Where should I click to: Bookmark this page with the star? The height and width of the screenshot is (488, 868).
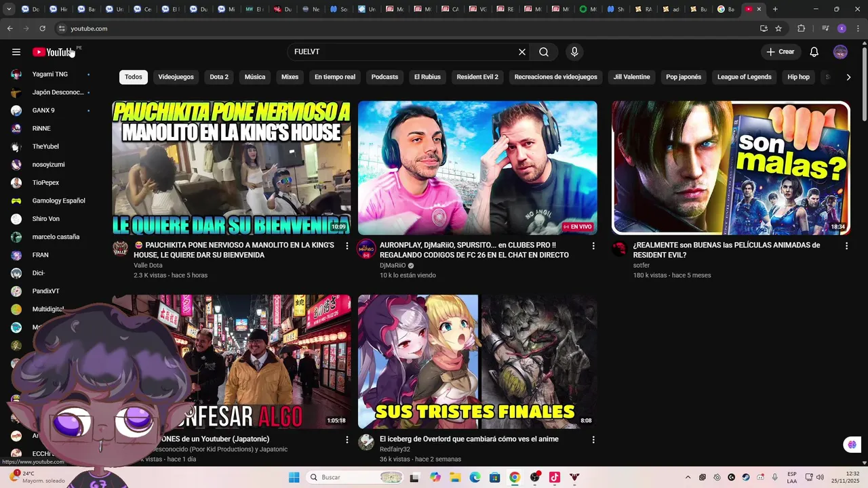coord(778,28)
